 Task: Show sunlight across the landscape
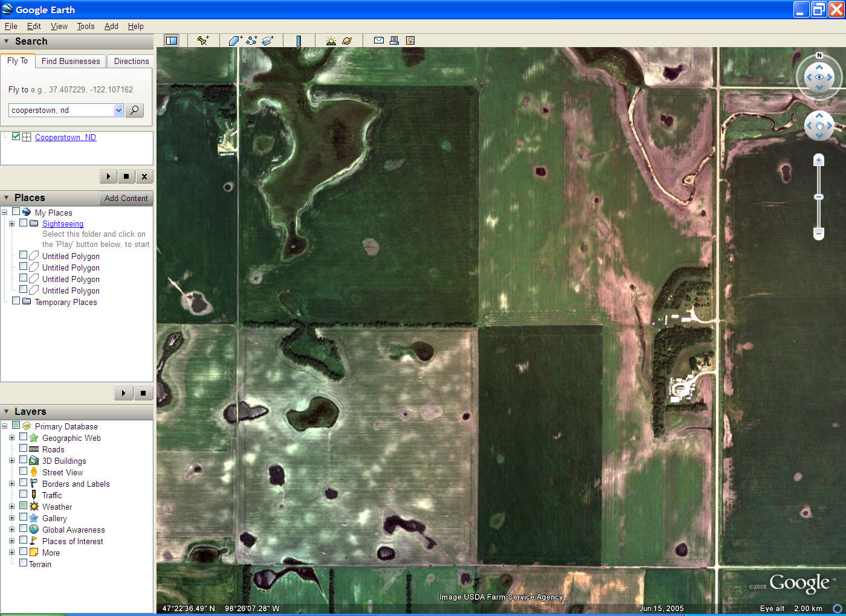click(x=331, y=40)
